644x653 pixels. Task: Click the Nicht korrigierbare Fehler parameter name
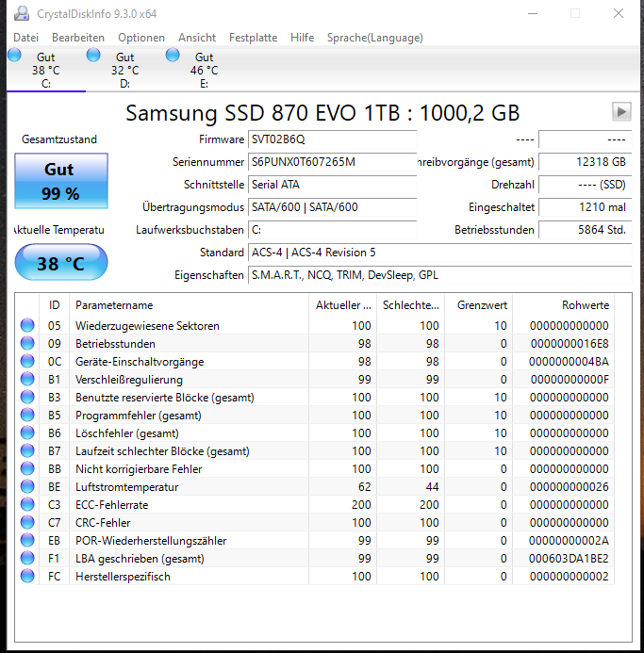click(139, 469)
